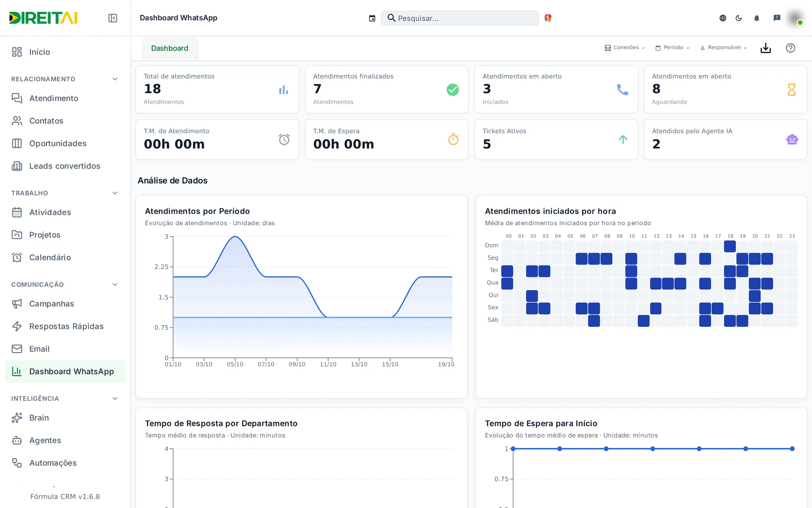Open the user avatar menu
Screen dimensions: 812x508
tap(796, 18)
